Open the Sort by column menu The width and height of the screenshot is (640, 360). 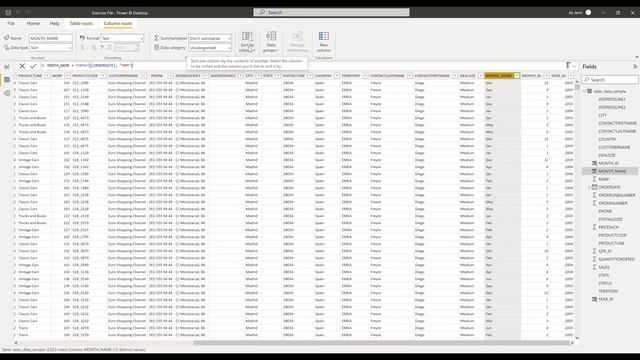(247, 42)
